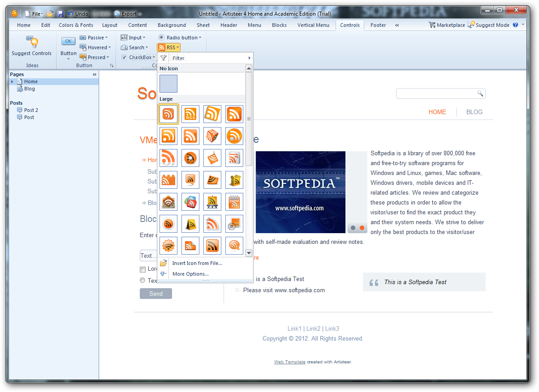Viewport: 539px width, 392px height.
Task: Click the grey slideshow dot indicator
Action: coord(353,228)
